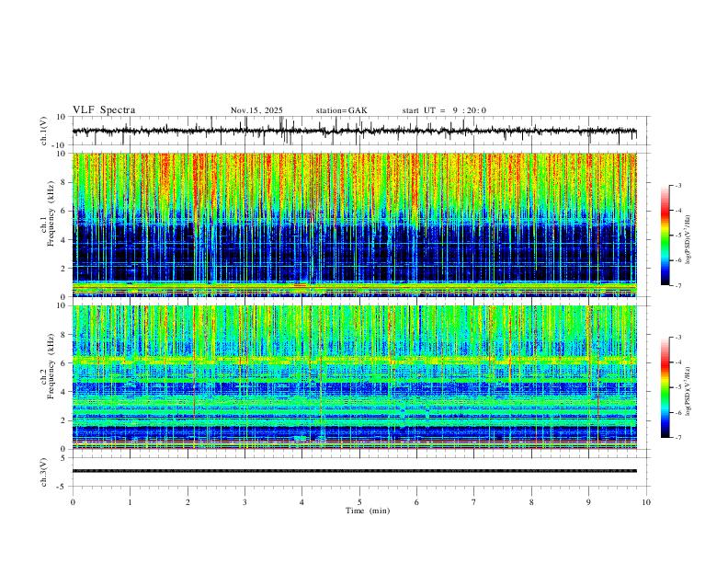Click the 'ch.3(V)' axis label
This screenshot has width=728, height=563.
click(x=44, y=473)
